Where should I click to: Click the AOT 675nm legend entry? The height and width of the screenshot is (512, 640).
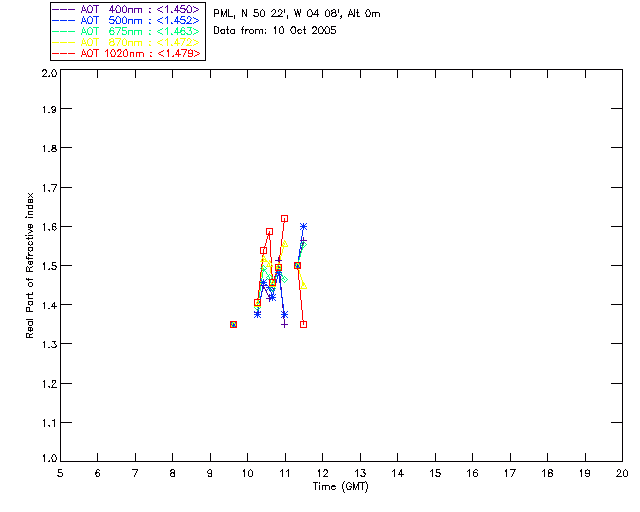(x=127, y=31)
